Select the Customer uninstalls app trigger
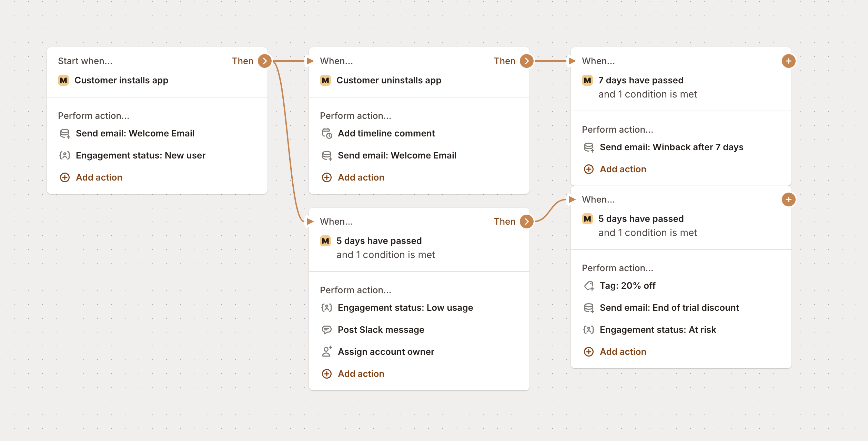The height and width of the screenshot is (441, 868). tap(388, 80)
